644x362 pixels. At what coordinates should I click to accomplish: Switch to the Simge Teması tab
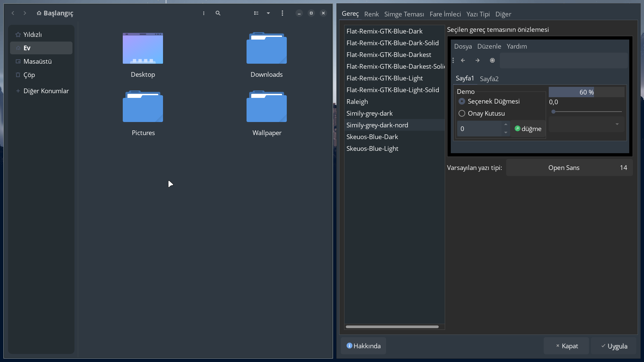pyautogui.click(x=404, y=14)
